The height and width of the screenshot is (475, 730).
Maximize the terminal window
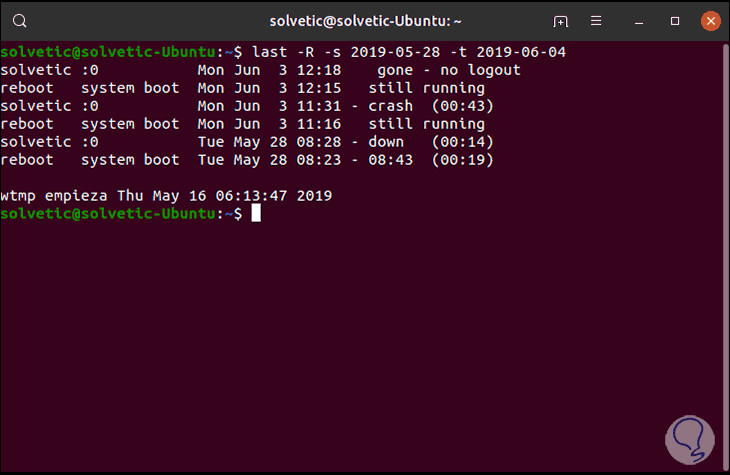675,21
